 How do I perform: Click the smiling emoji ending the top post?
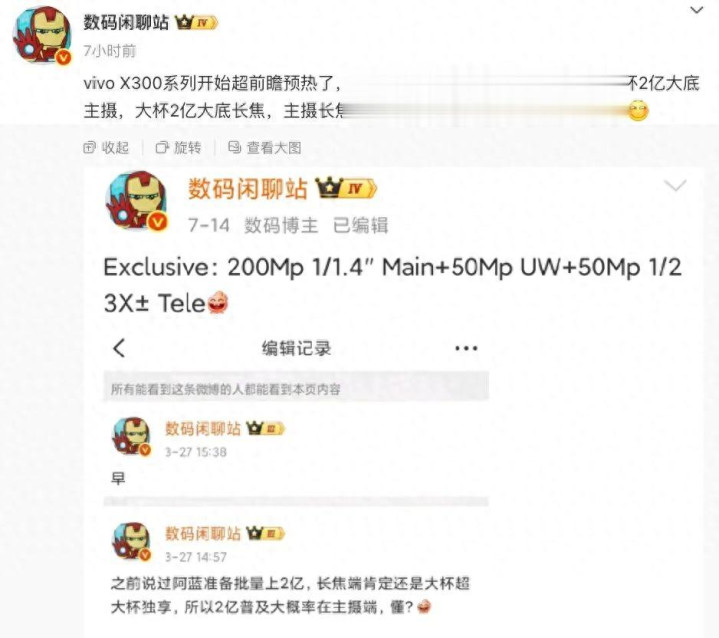tap(638, 111)
